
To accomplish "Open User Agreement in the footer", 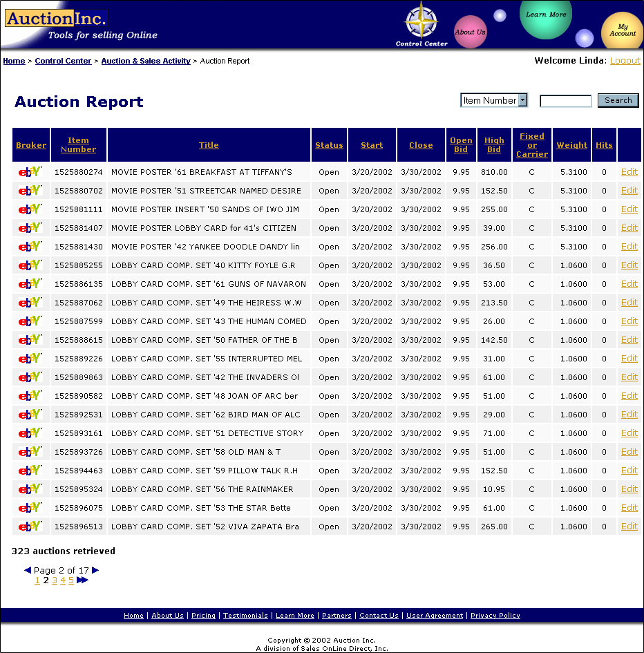I will 435,615.
